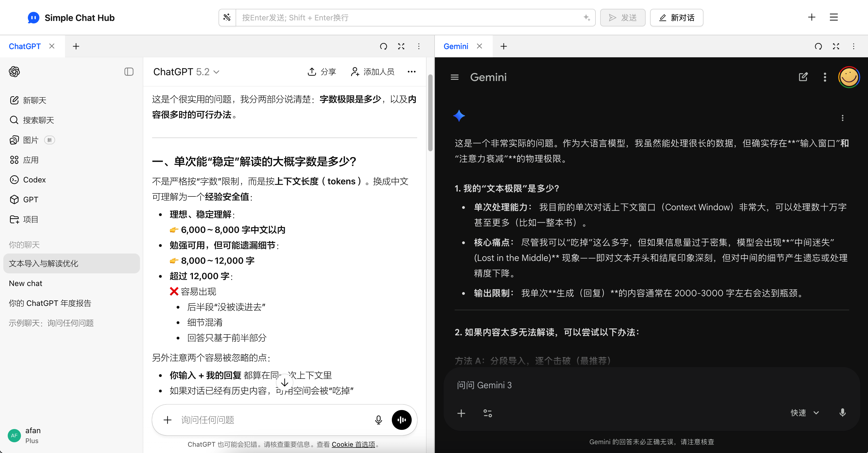Toggle the input sync icon beside message box

tap(227, 18)
